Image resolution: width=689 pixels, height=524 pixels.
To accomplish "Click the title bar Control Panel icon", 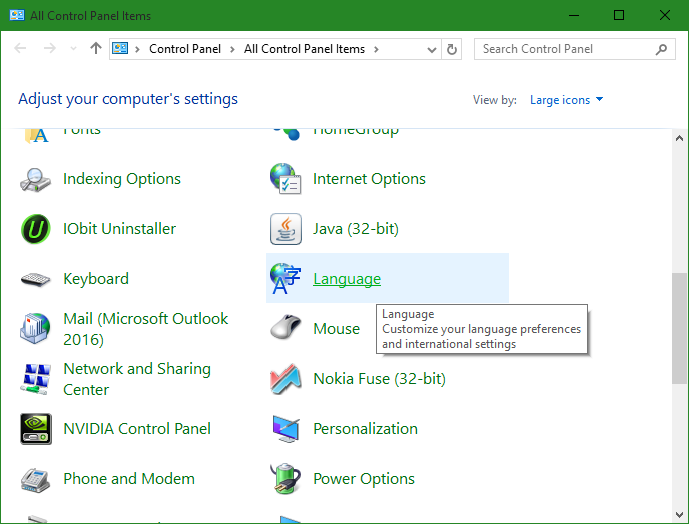I will point(17,15).
